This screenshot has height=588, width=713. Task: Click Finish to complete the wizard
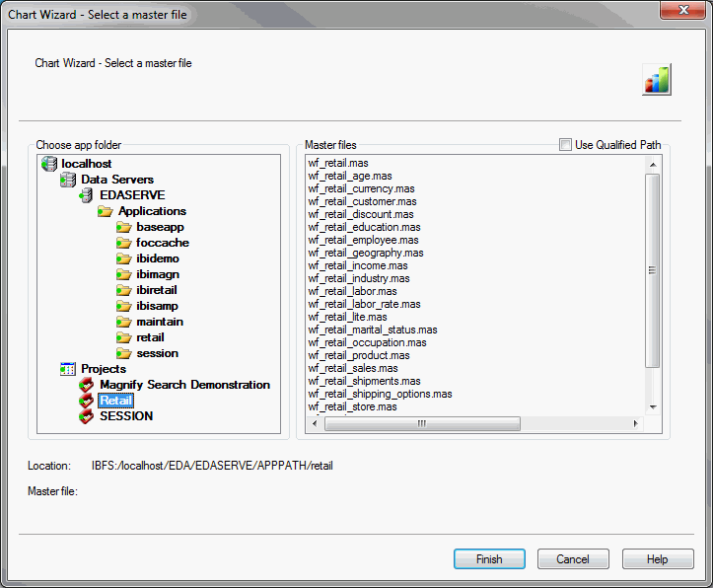489,558
